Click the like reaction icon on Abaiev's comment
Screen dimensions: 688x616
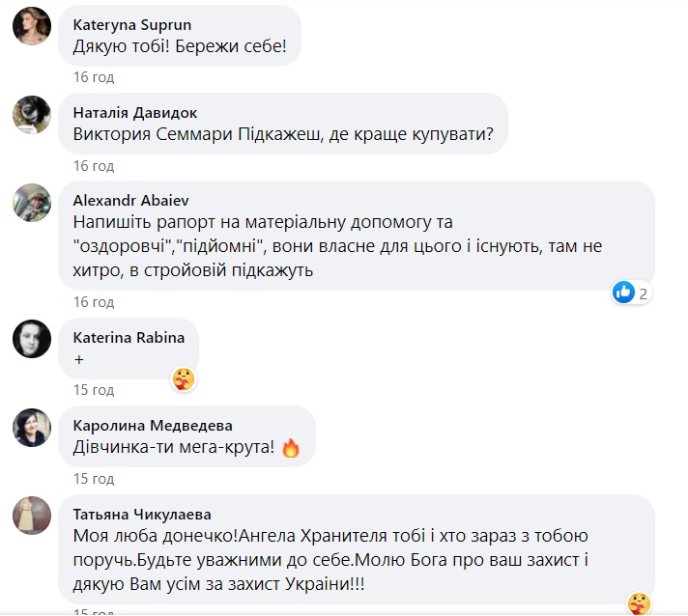(624, 292)
